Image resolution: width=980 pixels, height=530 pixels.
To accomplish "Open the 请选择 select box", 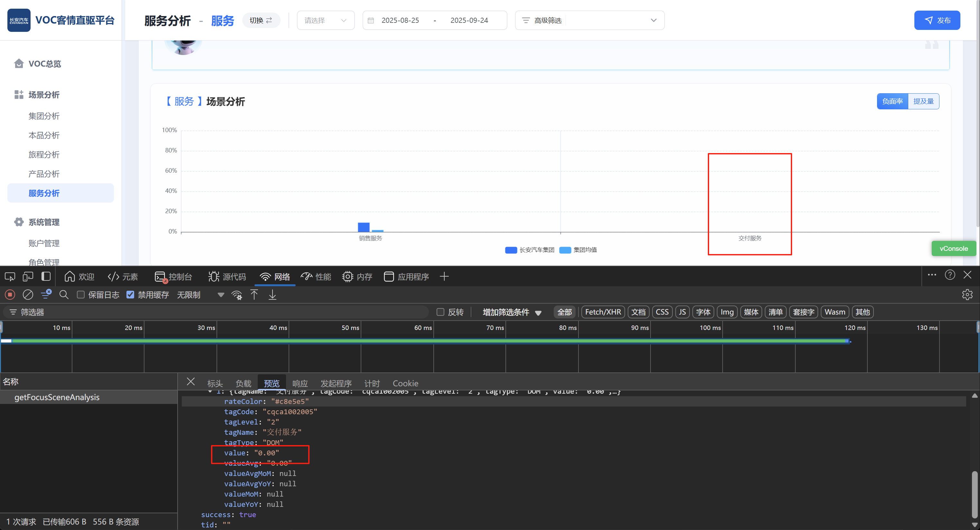I will click(x=325, y=20).
